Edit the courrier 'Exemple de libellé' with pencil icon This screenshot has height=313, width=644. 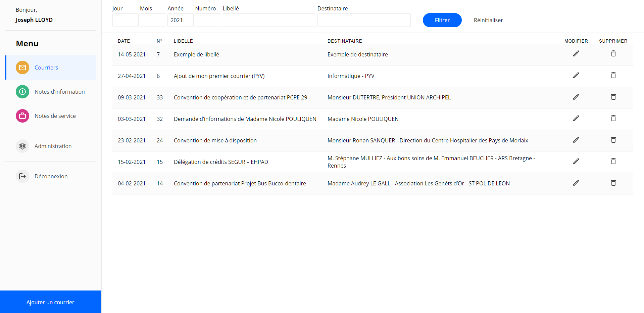(576, 54)
